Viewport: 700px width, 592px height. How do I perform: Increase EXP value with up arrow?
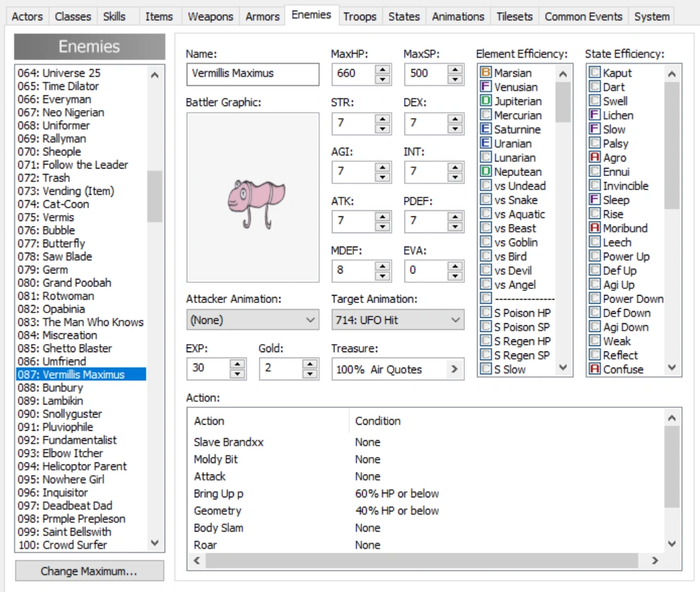[237, 364]
